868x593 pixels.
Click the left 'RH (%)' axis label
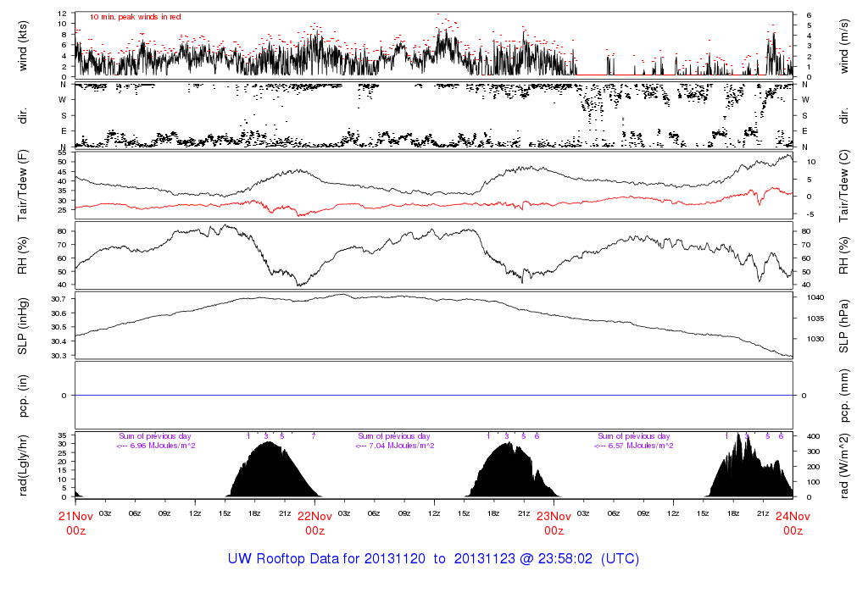[24, 256]
